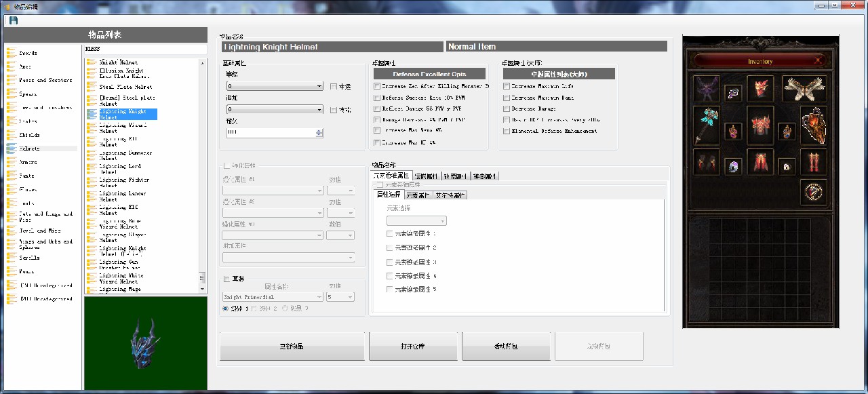Viewport: 868px width, 394px height.
Task: Switch to the third tab of the property tabs
Action: coord(456,176)
